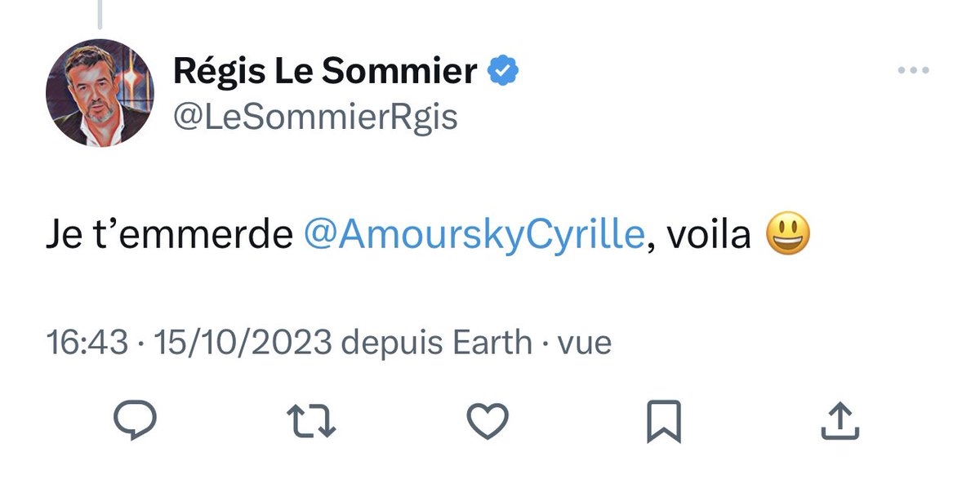Click the retweet arrows icon
This screenshot has height=501, width=980.
coord(313,420)
